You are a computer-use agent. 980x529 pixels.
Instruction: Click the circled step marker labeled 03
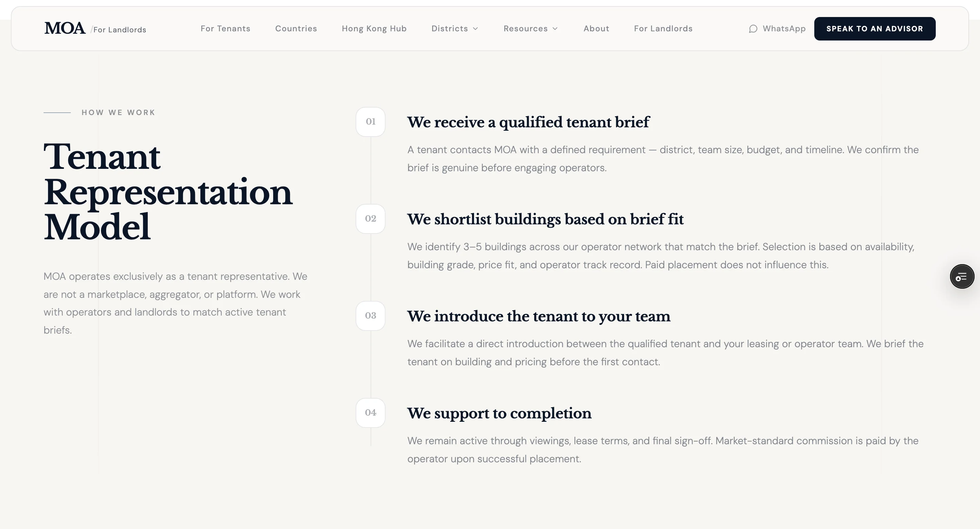(370, 316)
